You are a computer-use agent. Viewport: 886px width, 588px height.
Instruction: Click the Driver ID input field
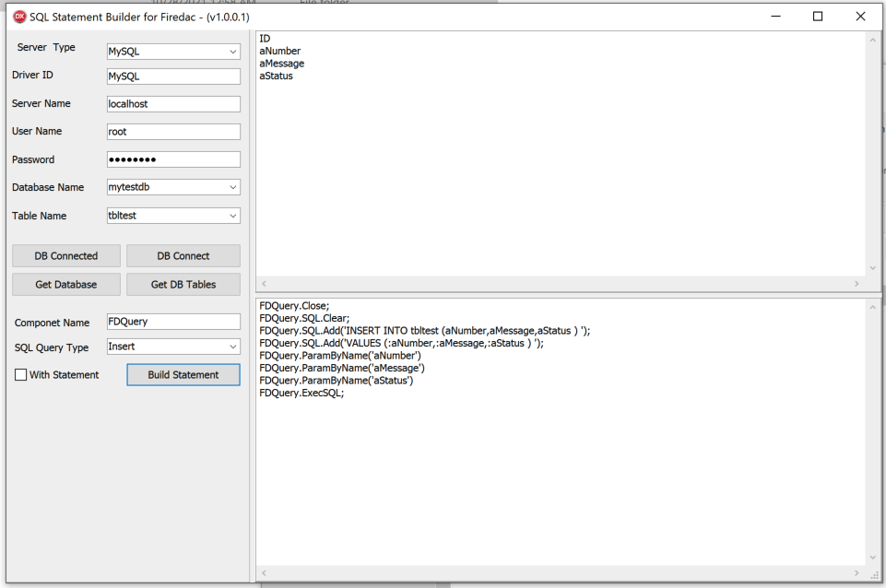[x=173, y=76]
